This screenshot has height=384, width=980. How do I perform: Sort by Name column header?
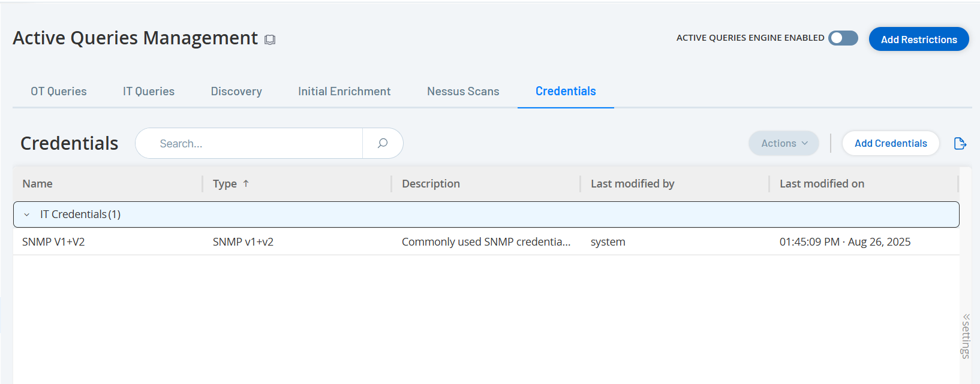pos(38,184)
